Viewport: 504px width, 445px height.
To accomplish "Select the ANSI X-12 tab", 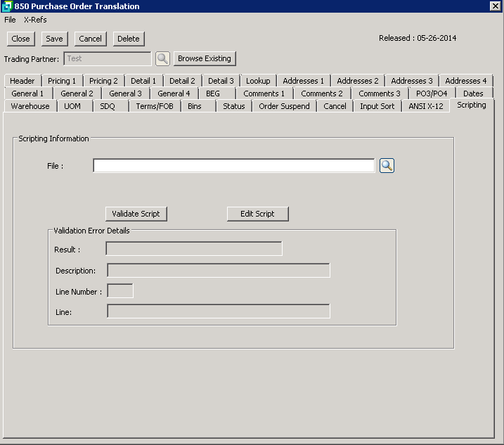I will [x=426, y=106].
